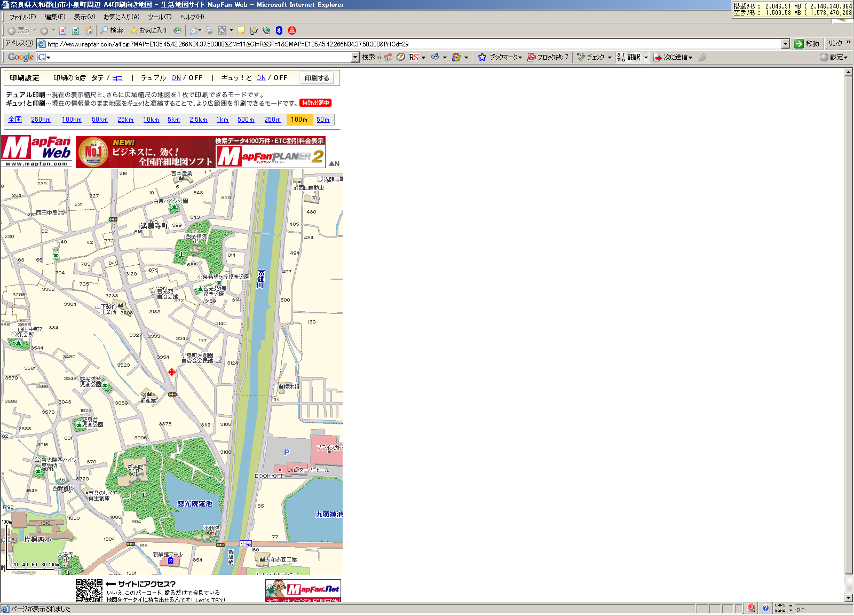Click the popup blocker ブロック数 icon
Image resolution: width=854 pixels, height=616 pixels.
[531, 57]
